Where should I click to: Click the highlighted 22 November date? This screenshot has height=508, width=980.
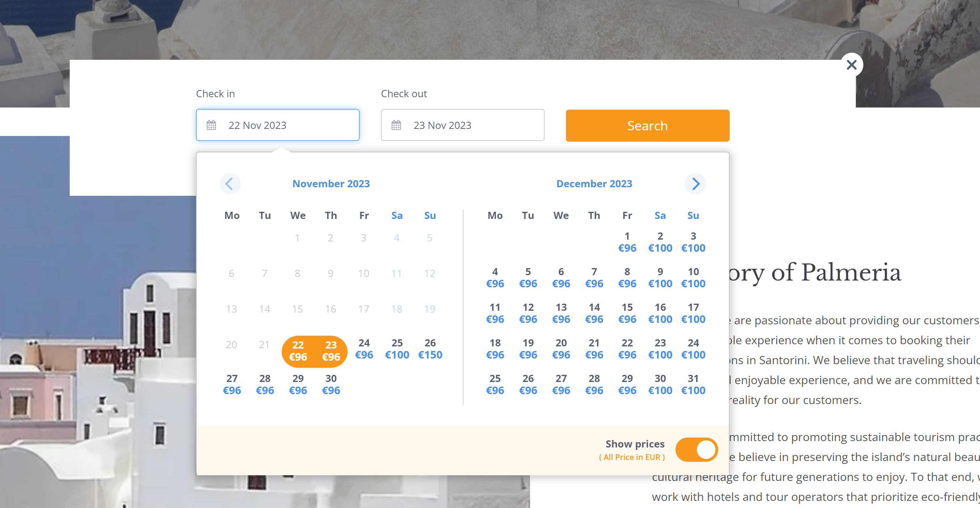click(x=298, y=351)
